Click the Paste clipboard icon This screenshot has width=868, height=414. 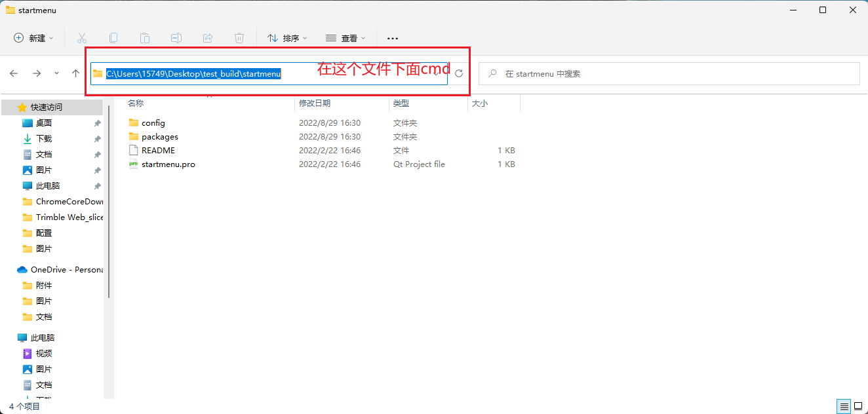pos(145,38)
